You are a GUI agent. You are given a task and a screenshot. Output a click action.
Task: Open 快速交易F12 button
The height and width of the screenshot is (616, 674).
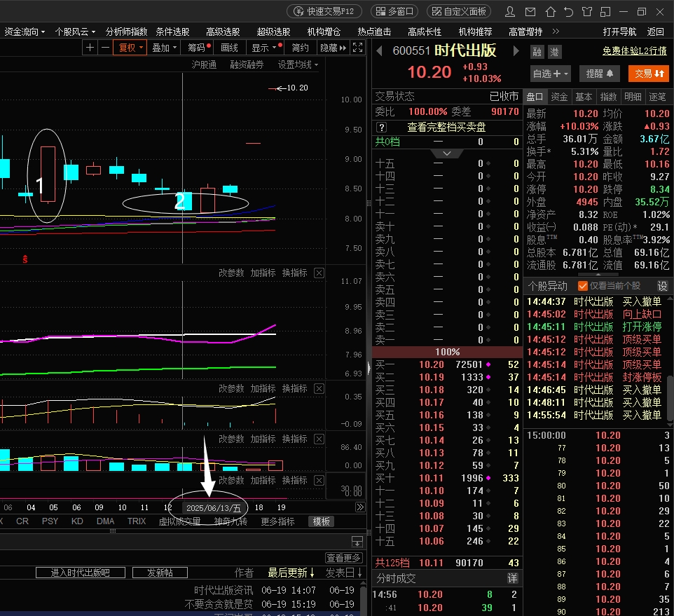pos(324,11)
